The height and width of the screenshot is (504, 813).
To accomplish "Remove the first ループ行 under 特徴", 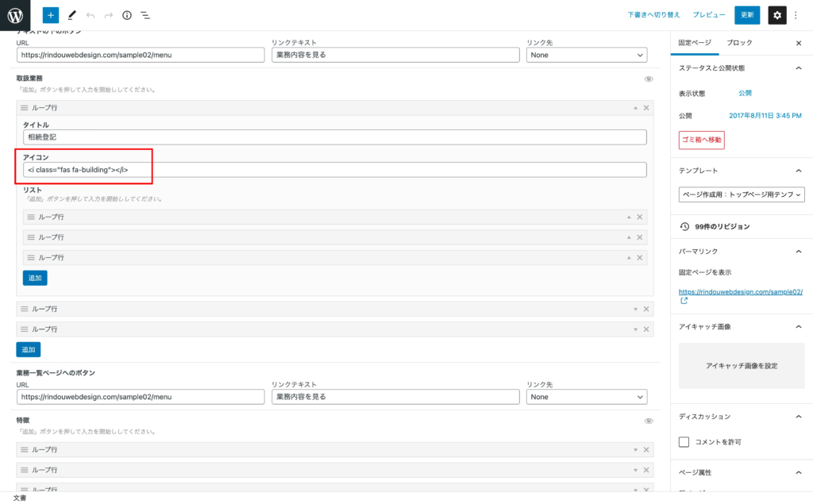I will 646,449.
